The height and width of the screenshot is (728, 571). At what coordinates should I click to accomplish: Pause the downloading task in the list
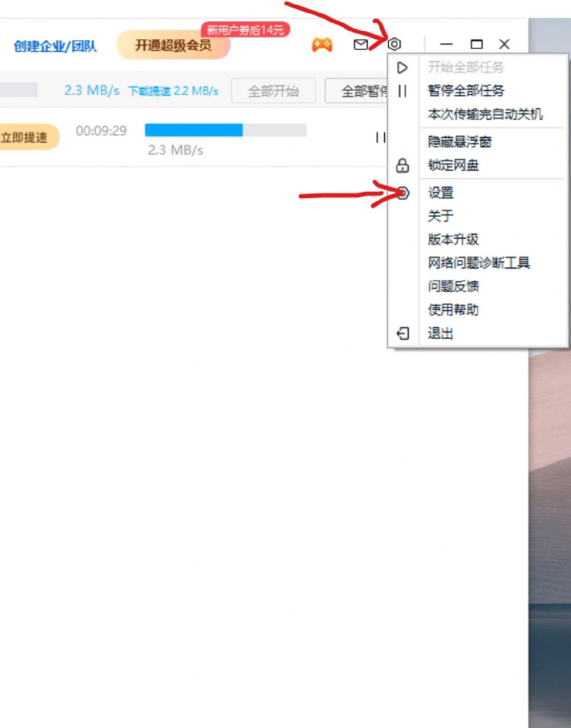point(381,138)
